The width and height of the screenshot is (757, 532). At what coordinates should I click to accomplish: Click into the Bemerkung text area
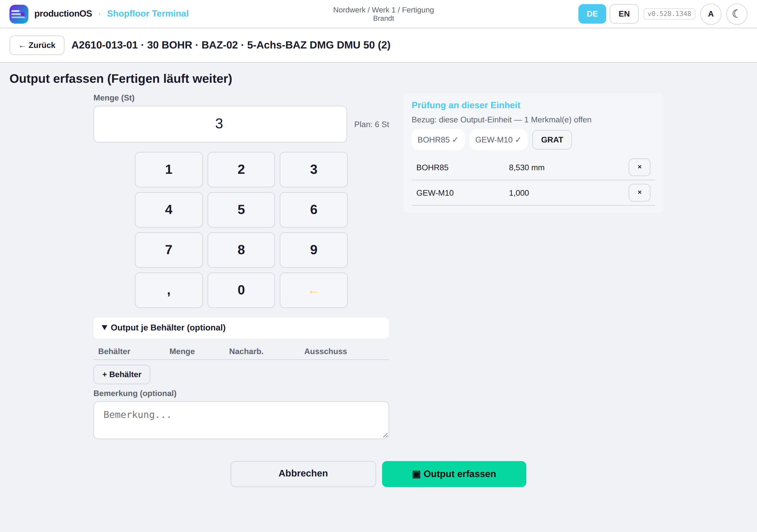tap(241, 420)
